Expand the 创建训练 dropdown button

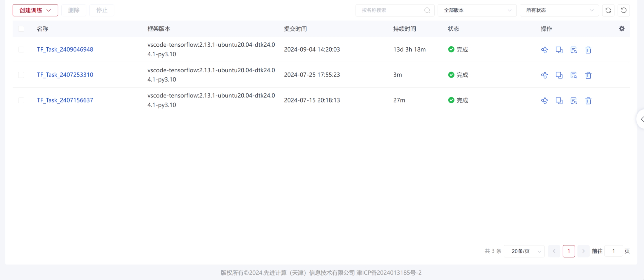point(35,10)
